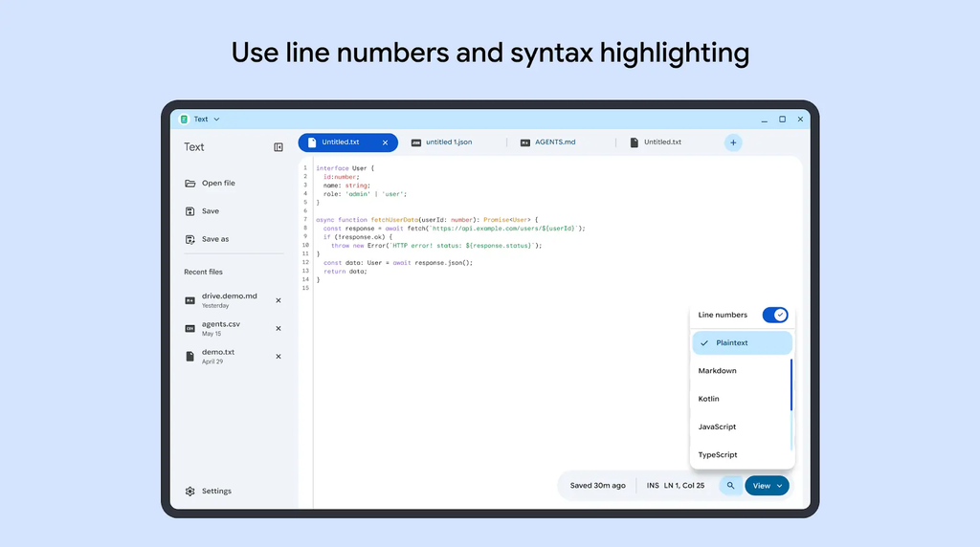
Task: Select the checked Plaintext language option
Action: tap(742, 342)
